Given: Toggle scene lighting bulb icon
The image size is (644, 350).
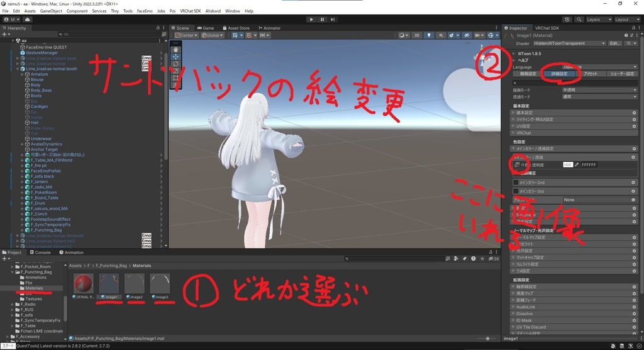Looking at the screenshot, I should (429, 35).
